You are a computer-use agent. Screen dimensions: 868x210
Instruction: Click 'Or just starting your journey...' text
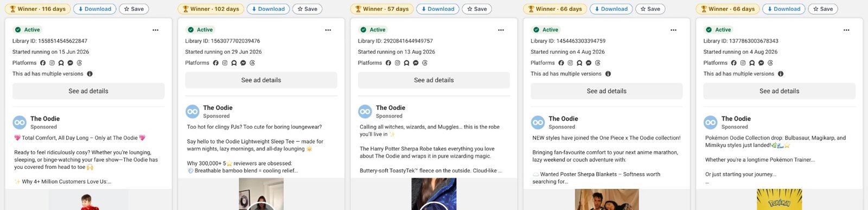[741, 174]
